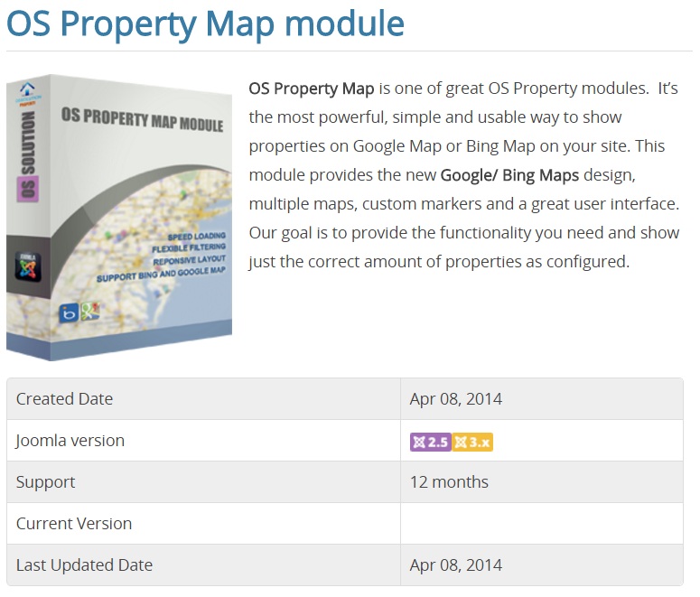Click the Created Date value Apr 08, 2014
700x597 pixels.
coord(455,399)
